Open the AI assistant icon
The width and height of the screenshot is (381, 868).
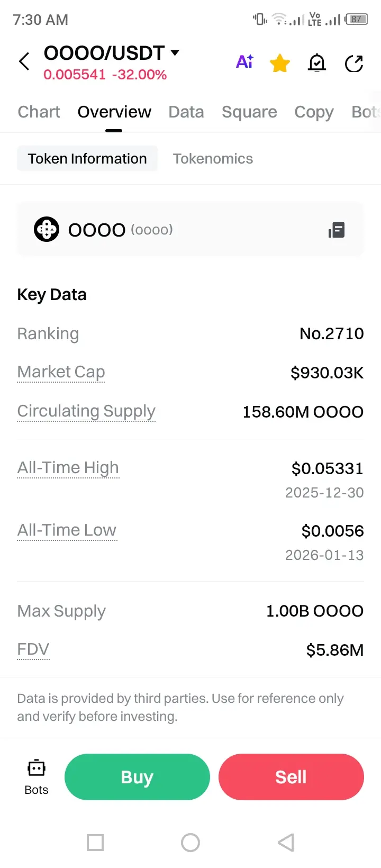point(244,62)
